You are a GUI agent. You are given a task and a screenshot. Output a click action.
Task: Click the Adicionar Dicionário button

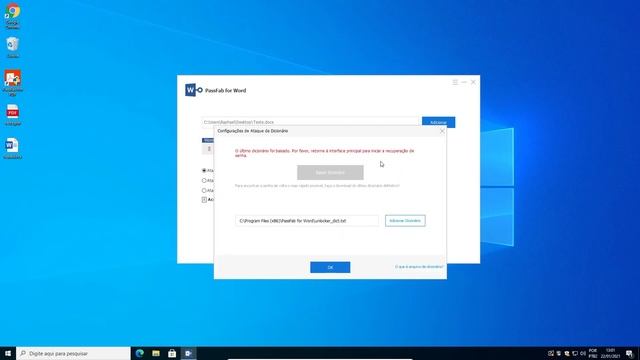pos(405,221)
